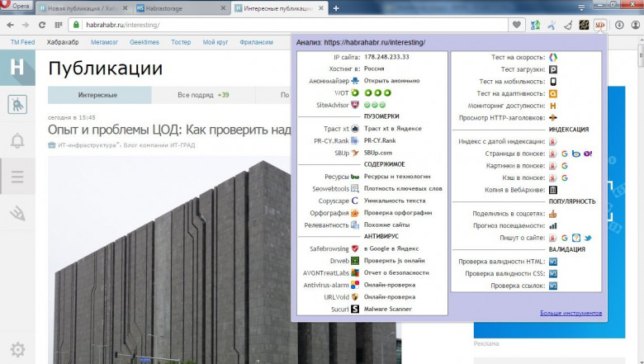644x364 pixels.
Task: Open 'Больше инструментов' link
Action: coord(571,313)
